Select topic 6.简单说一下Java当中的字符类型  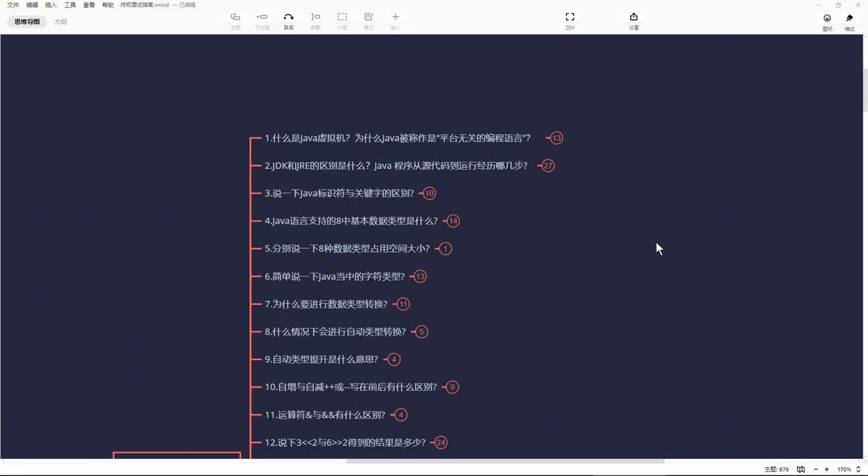335,276
